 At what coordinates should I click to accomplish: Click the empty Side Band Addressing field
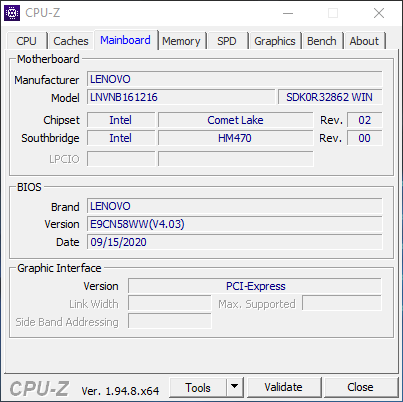(x=170, y=321)
